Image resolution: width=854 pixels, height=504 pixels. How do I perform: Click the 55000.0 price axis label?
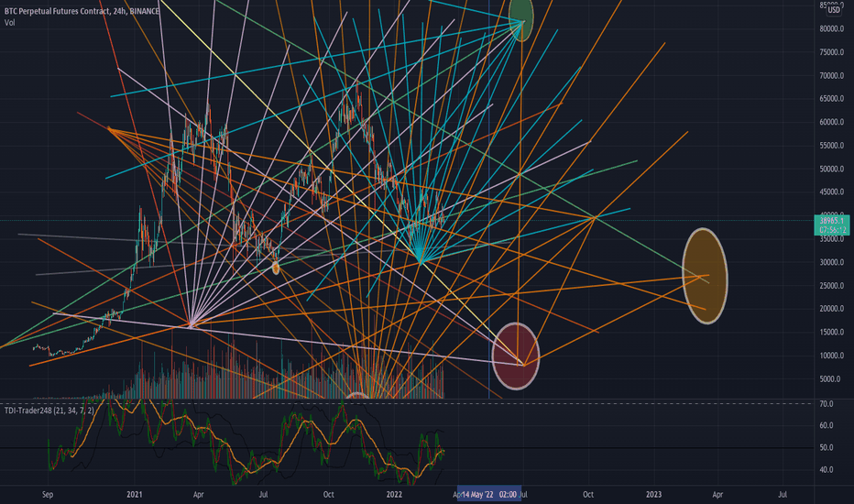(x=832, y=146)
